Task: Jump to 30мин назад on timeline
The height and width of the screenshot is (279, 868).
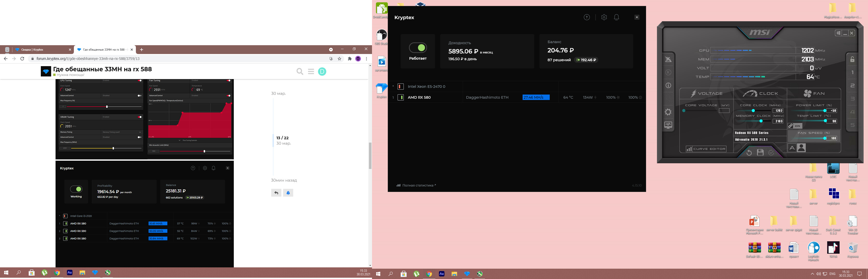Action: [284, 180]
